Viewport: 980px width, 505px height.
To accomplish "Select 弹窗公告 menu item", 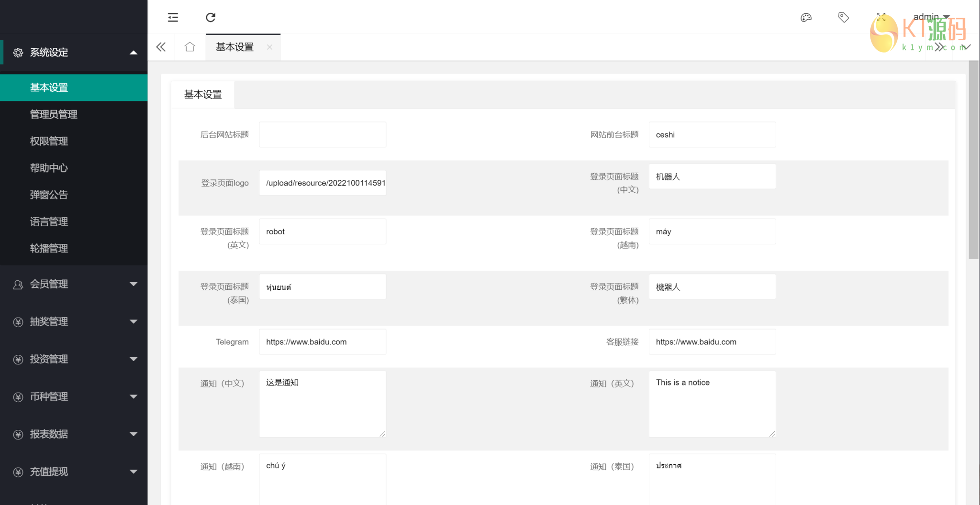I will pos(49,195).
